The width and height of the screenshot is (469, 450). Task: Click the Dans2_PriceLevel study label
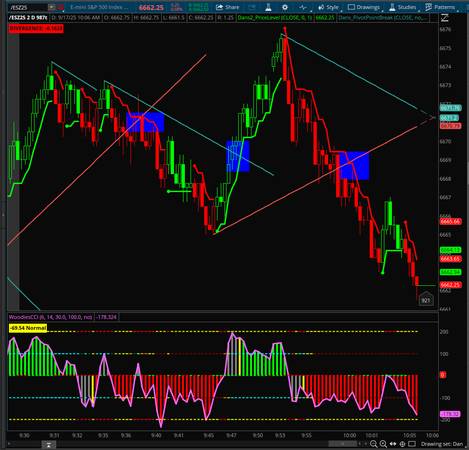click(275, 17)
